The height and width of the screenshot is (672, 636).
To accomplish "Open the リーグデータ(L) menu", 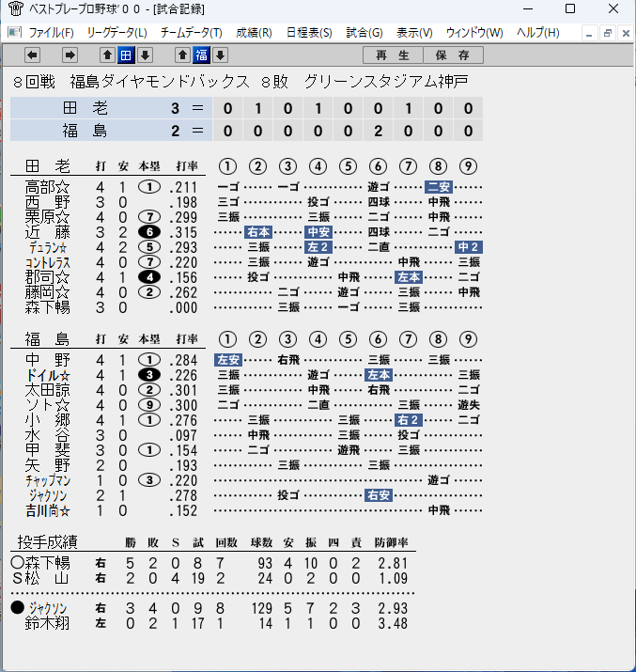I will (116, 33).
